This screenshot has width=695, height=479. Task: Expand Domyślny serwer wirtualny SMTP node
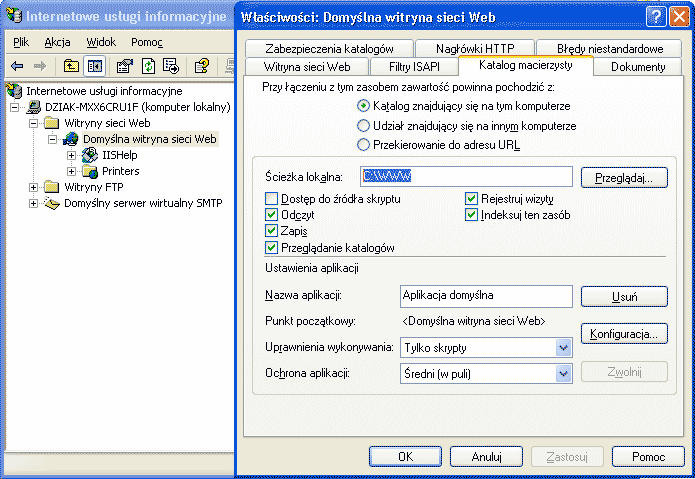click(x=34, y=204)
